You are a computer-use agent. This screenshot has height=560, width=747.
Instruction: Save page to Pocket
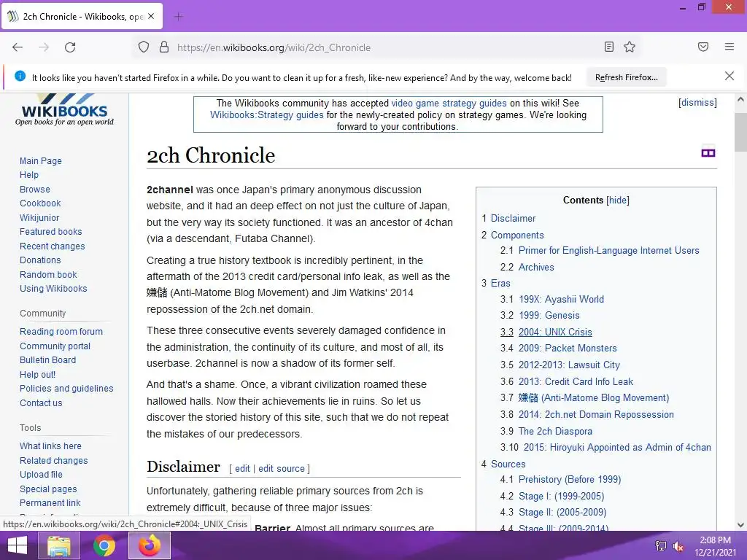(703, 47)
